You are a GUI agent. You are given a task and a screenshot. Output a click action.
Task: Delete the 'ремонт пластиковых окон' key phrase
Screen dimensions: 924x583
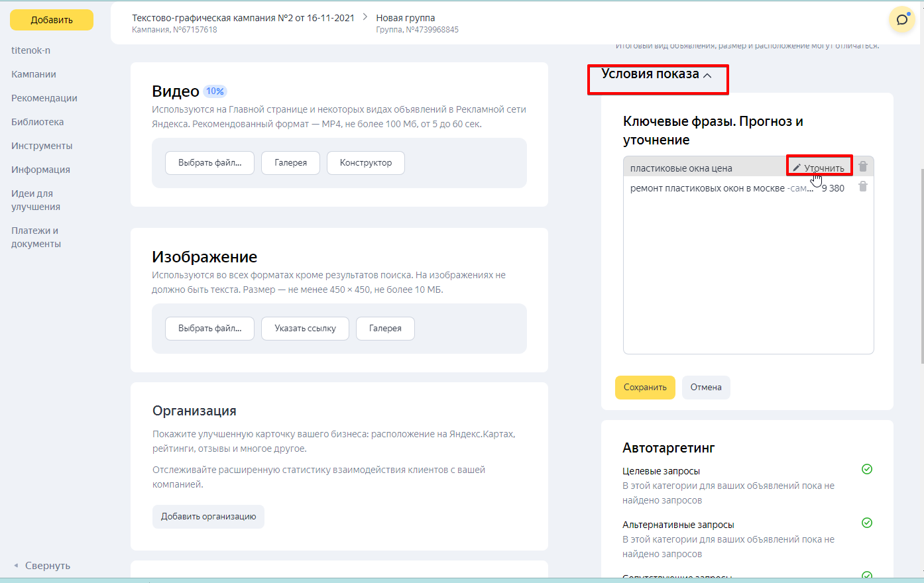[863, 187]
